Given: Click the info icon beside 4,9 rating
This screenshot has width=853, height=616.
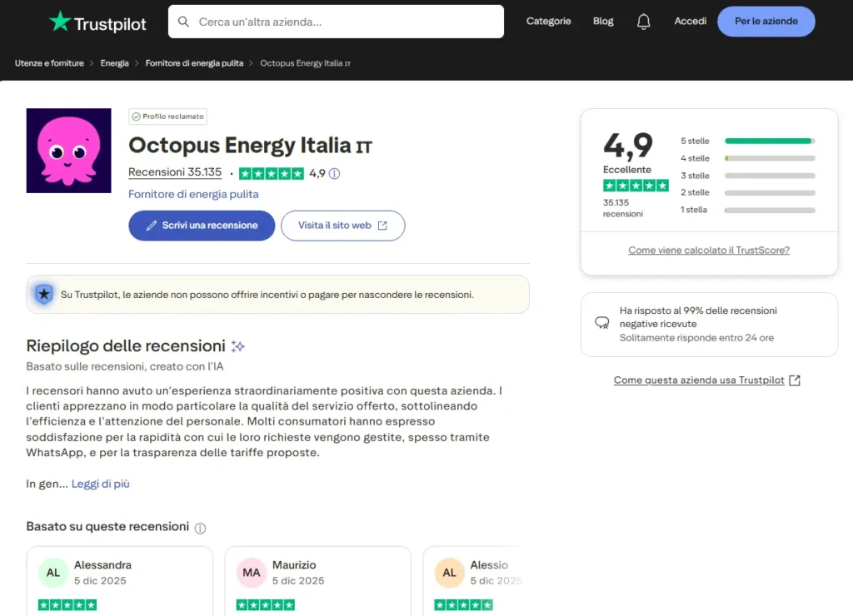Looking at the screenshot, I should tap(335, 174).
